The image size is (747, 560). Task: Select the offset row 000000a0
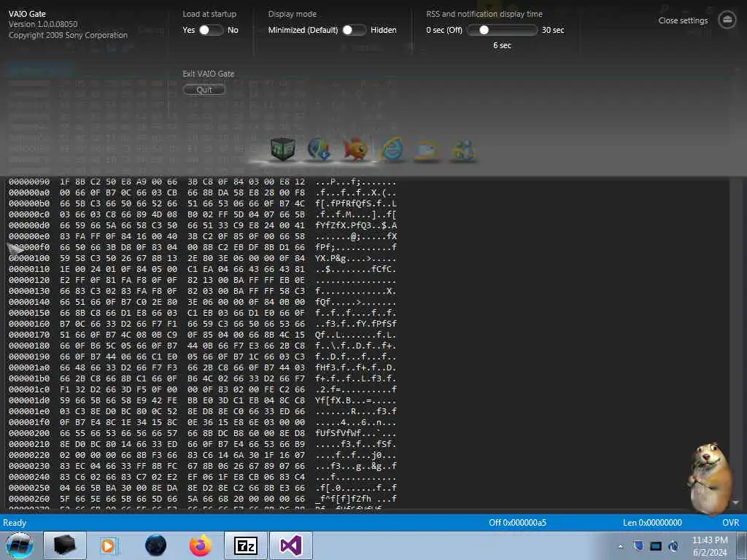click(x=29, y=192)
